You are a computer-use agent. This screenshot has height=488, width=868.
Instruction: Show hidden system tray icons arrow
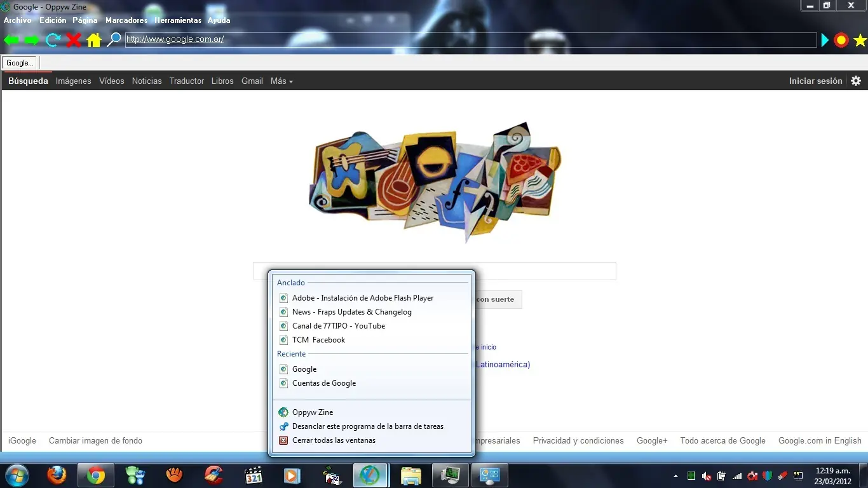point(675,476)
